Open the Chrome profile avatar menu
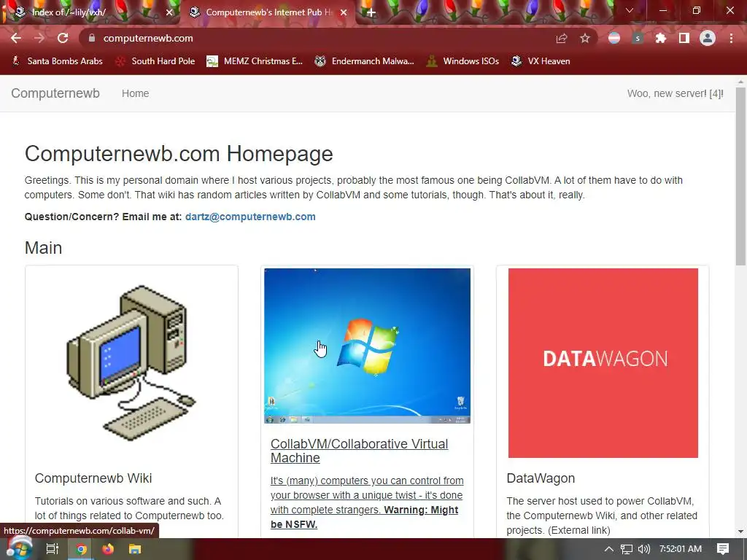 pos(708,38)
